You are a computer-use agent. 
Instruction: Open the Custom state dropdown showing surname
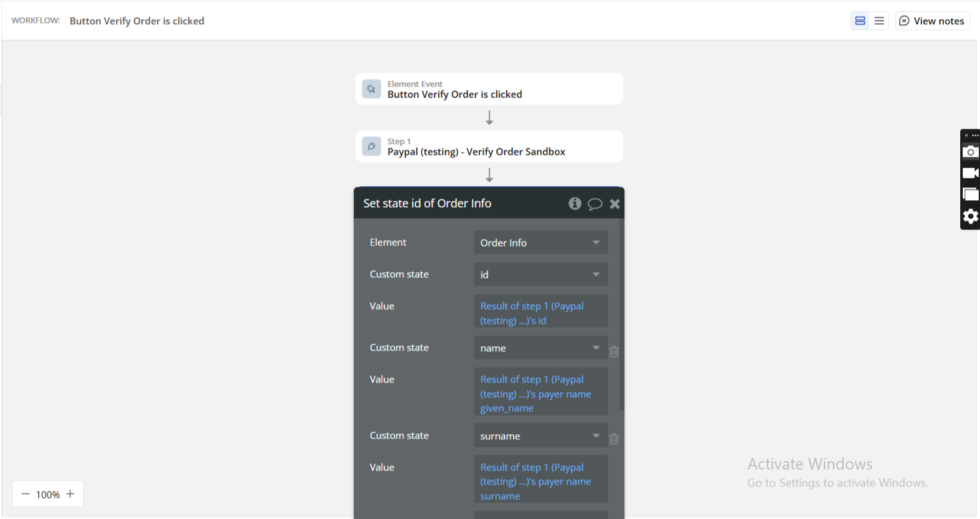coord(540,436)
